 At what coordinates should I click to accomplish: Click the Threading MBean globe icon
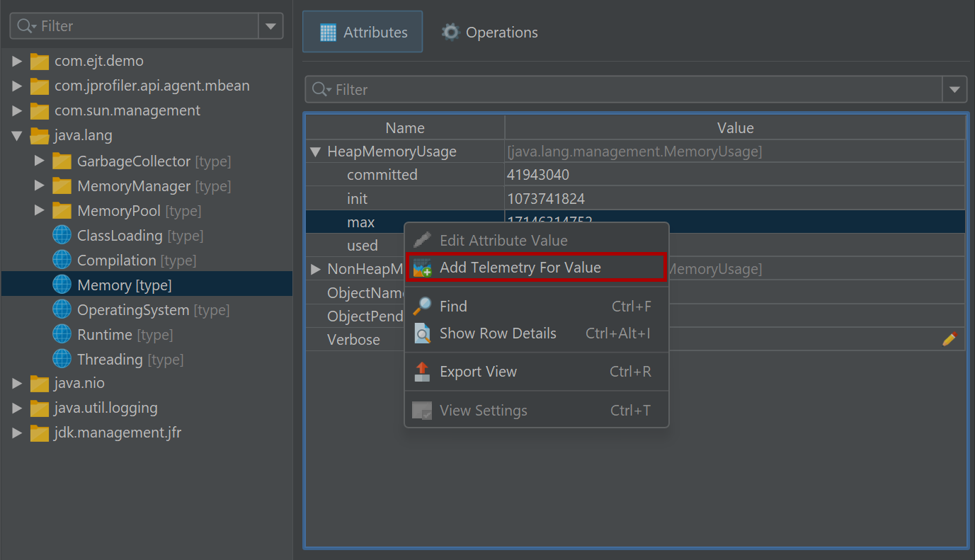pos(62,360)
